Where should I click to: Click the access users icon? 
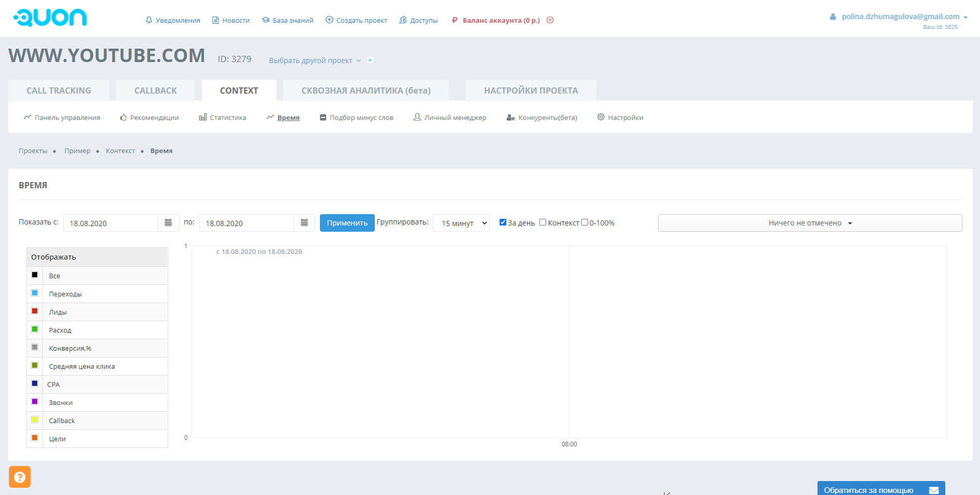point(403,20)
